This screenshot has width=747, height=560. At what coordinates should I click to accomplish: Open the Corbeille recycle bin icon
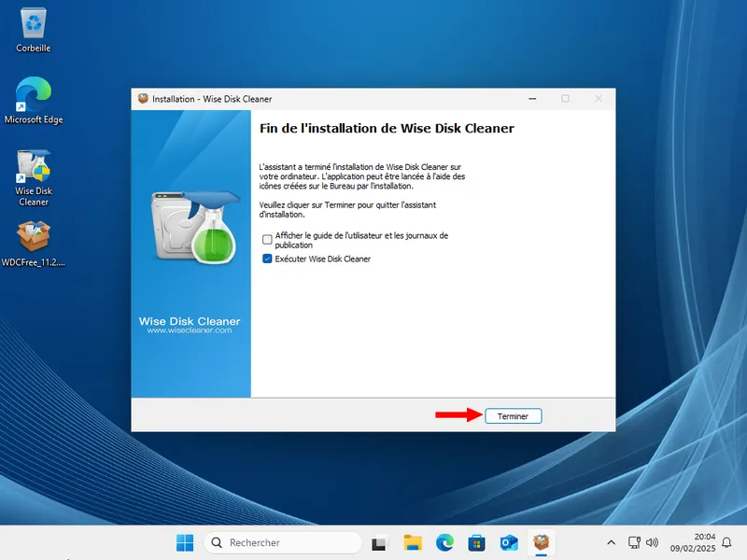(34, 30)
